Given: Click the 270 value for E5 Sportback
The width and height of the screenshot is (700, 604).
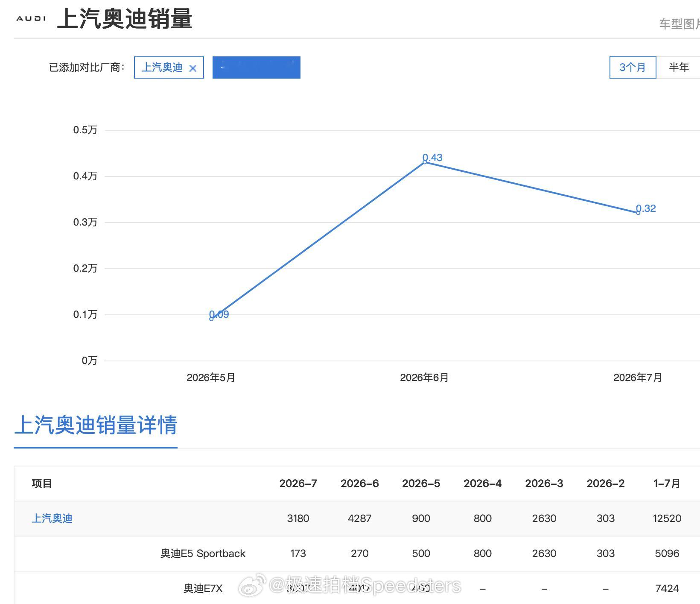Looking at the screenshot, I should pos(360,554).
